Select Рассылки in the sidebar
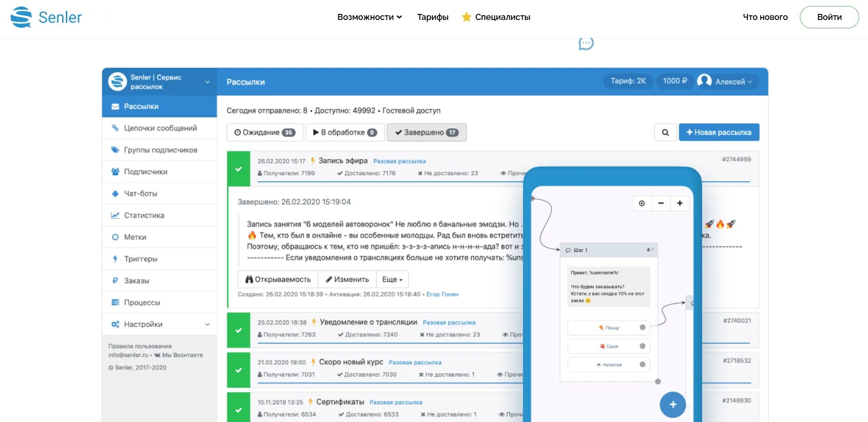 159,106
